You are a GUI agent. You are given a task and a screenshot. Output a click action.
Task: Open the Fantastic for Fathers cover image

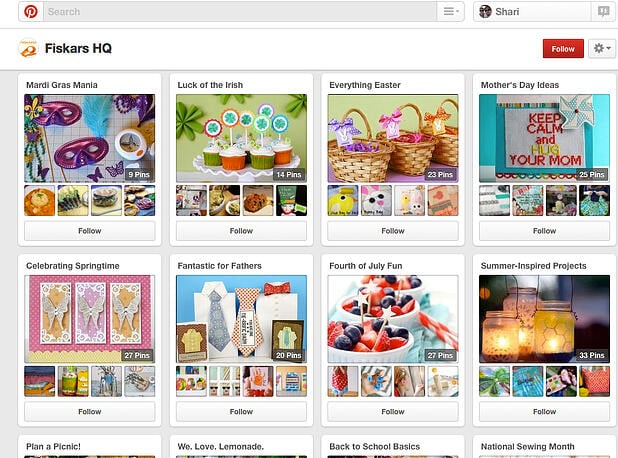(241, 319)
